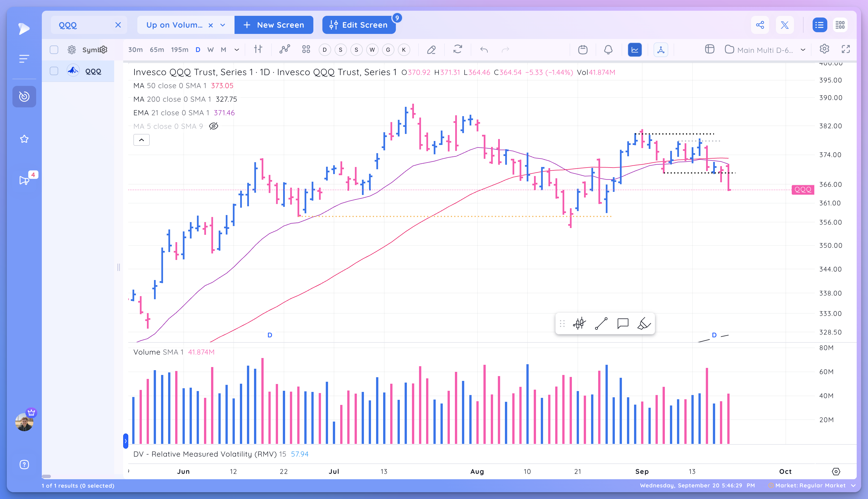The image size is (868, 499).
Task: Select weekly W timeframe
Action: [211, 50]
